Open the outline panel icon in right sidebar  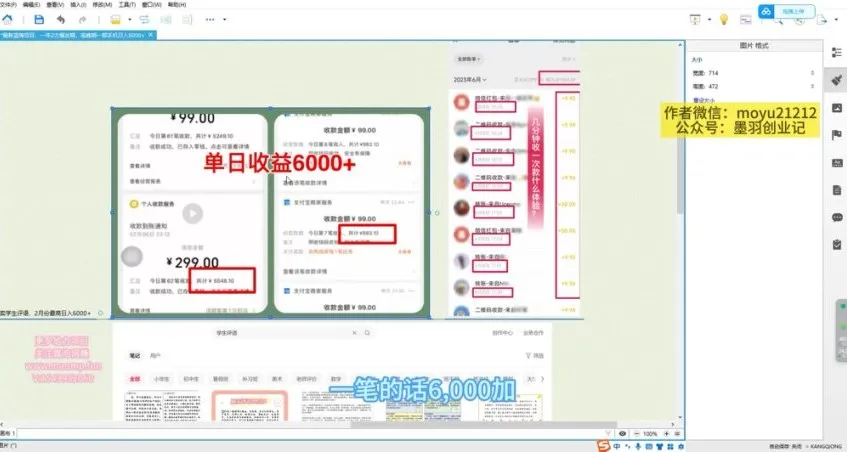(837, 50)
